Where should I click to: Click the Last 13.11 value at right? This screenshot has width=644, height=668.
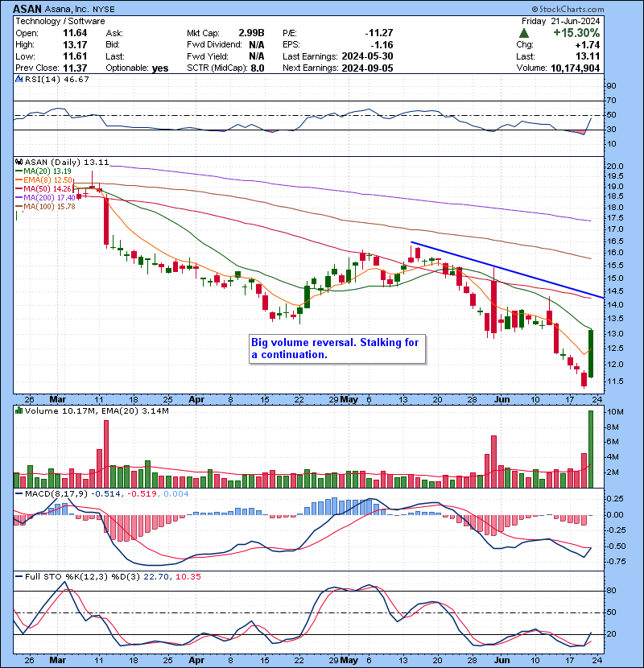pos(588,56)
